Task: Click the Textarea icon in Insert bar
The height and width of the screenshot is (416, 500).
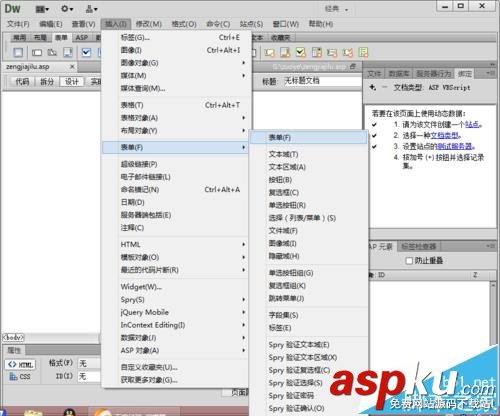Action: click(68, 52)
